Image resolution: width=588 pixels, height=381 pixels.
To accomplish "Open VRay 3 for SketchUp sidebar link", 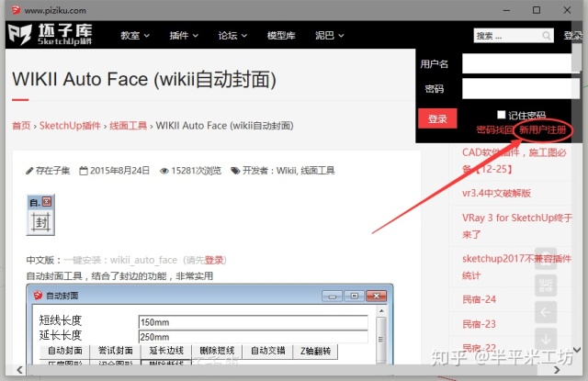I will tap(517, 226).
